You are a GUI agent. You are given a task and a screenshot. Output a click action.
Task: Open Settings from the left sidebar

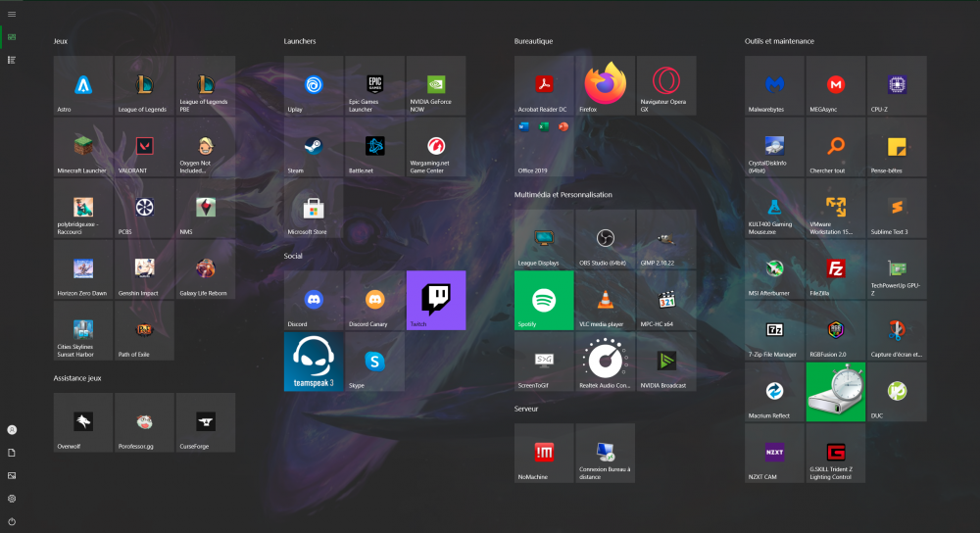12,499
